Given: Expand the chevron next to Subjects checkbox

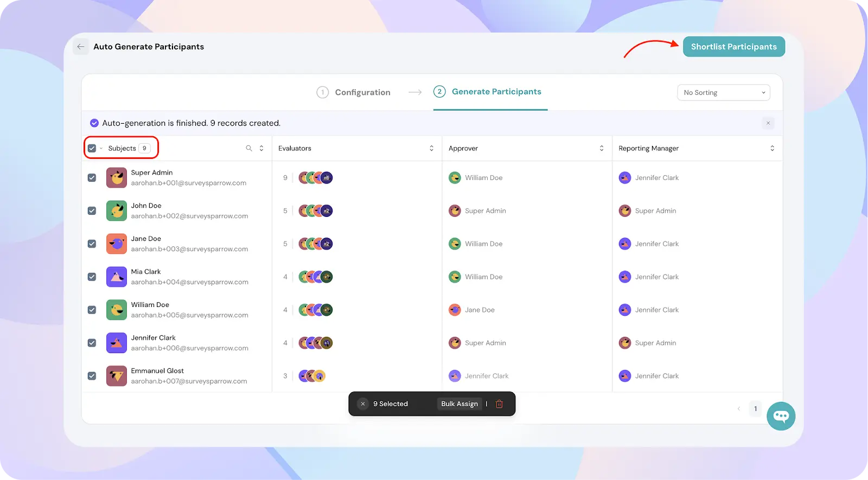Looking at the screenshot, I should (x=101, y=148).
